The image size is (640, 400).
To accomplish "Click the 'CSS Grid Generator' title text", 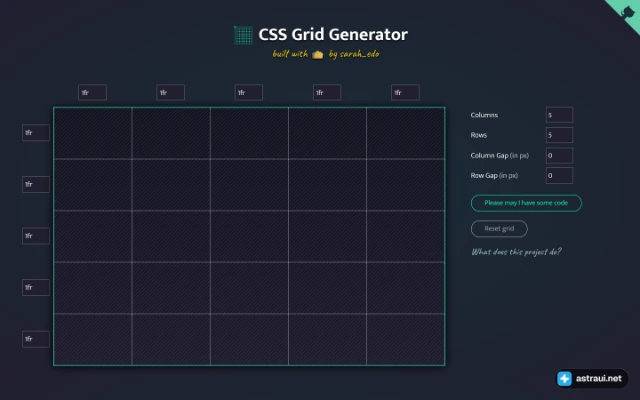I will point(333,35).
